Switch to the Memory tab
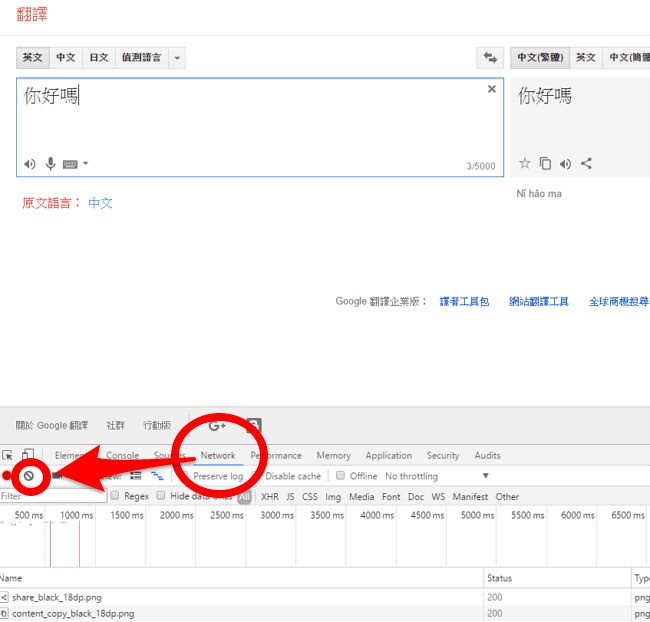The image size is (650, 622). coord(333,455)
